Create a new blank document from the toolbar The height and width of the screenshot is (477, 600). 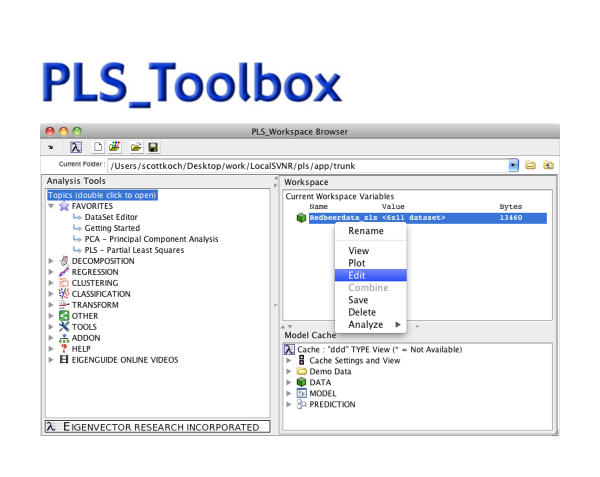[x=98, y=147]
